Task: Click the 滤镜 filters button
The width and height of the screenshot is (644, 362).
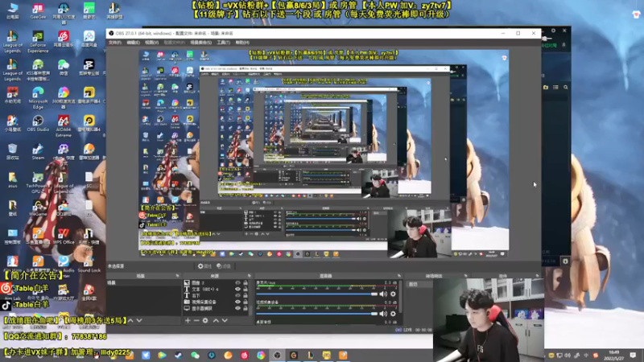Action: tap(224, 266)
